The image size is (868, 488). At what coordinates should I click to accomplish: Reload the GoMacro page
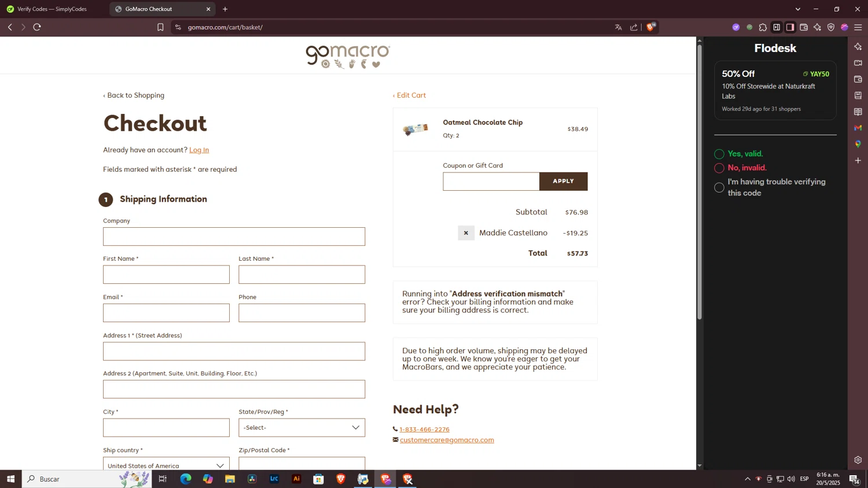(37, 27)
